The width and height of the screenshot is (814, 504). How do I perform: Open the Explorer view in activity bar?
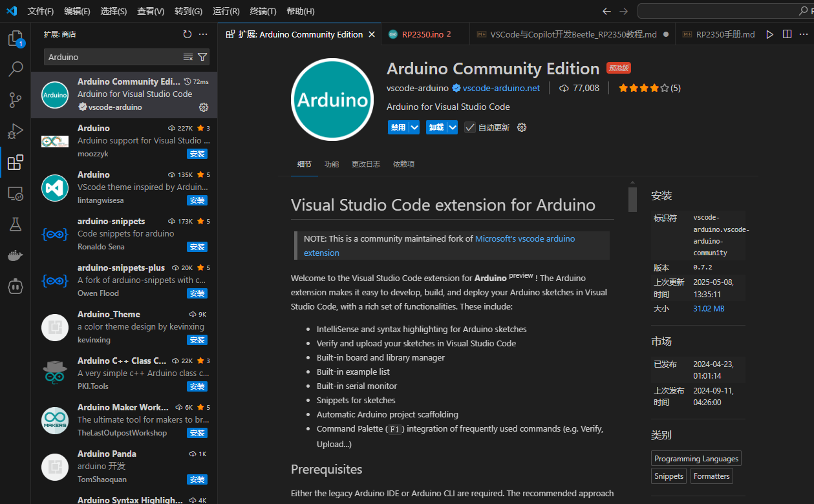tap(16, 39)
